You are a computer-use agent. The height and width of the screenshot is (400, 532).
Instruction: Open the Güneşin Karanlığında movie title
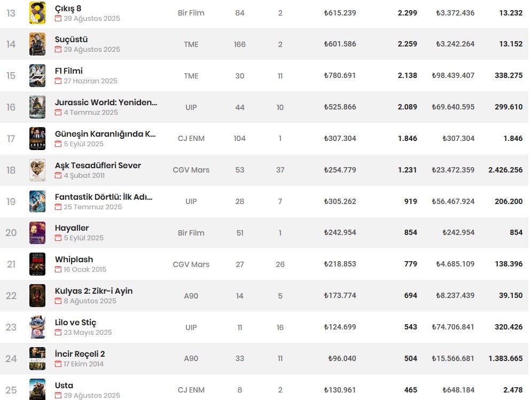[x=105, y=134]
